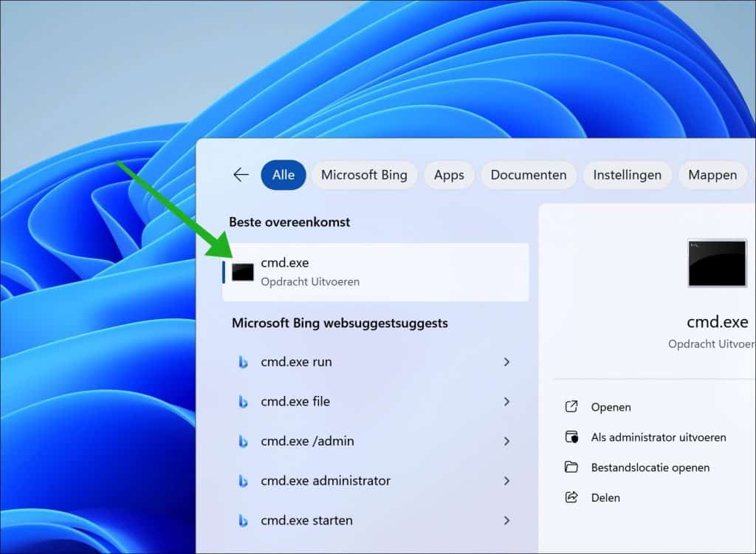
Task: Click Bestandslocatie openen
Action: (x=650, y=468)
